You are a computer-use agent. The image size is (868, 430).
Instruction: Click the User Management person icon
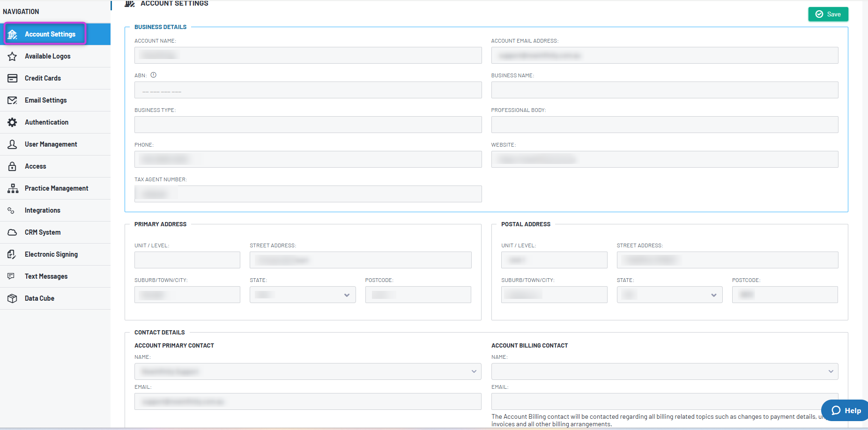coord(12,144)
